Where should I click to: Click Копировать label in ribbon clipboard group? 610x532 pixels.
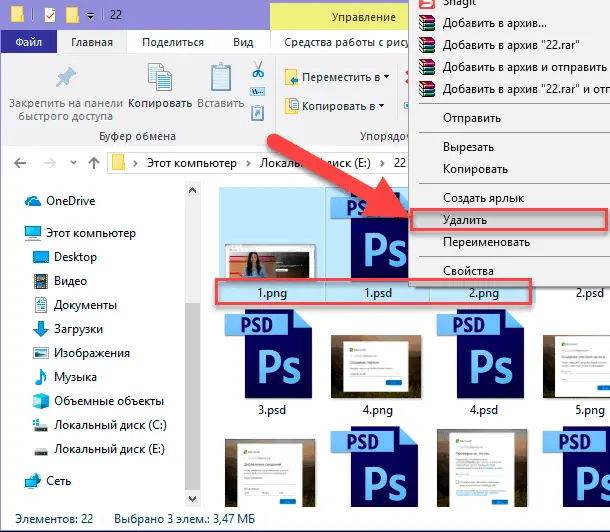tap(160, 103)
